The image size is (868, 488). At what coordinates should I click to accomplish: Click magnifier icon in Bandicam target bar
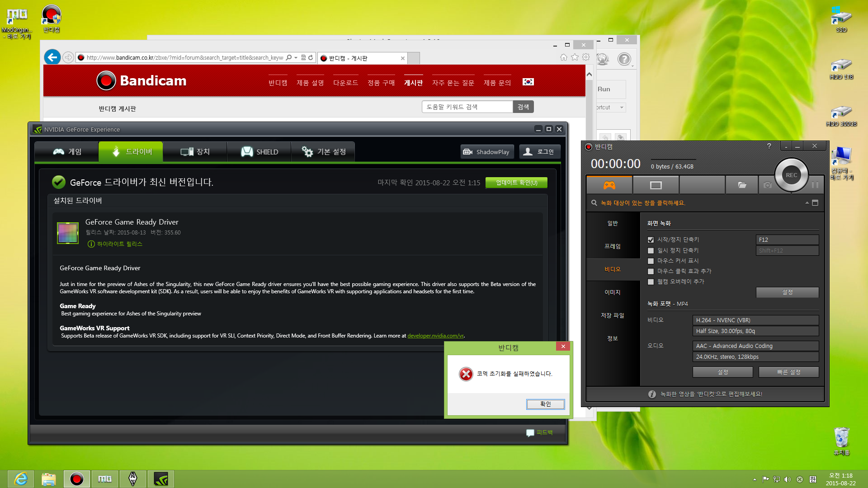click(594, 203)
